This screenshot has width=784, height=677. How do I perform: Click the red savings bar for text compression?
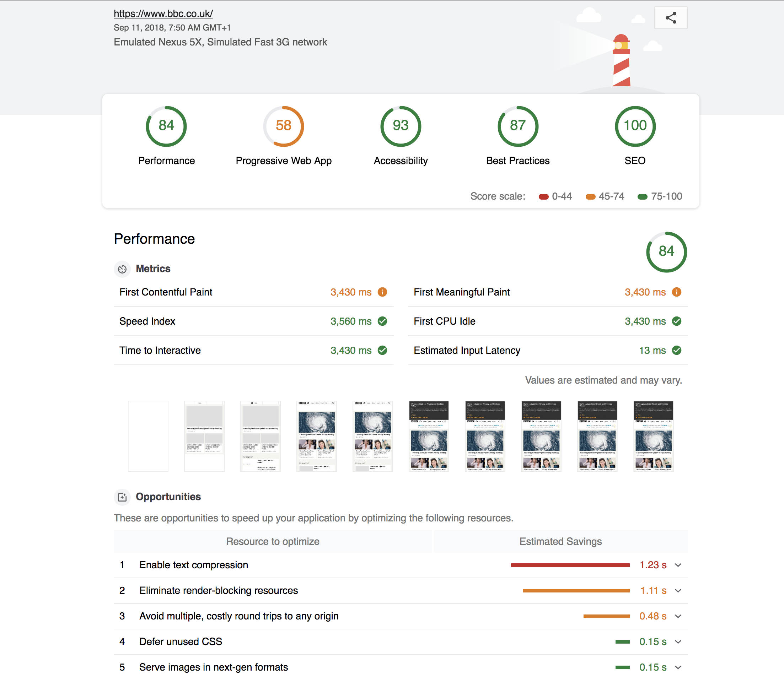coord(570,565)
